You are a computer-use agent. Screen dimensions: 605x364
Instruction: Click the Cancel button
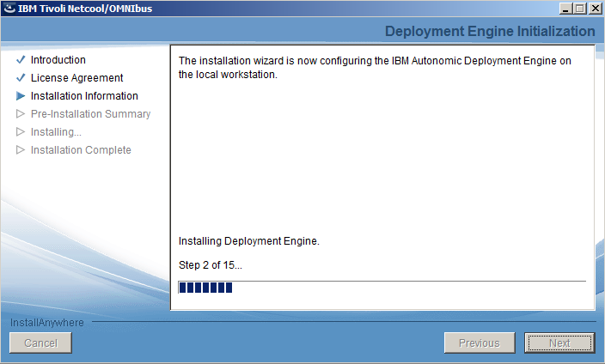40,343
